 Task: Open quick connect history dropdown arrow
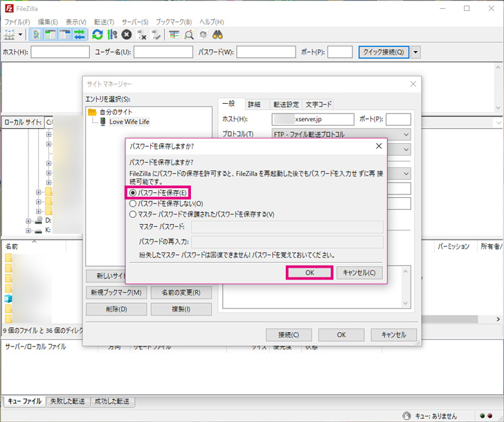click(x=416, y=52)
